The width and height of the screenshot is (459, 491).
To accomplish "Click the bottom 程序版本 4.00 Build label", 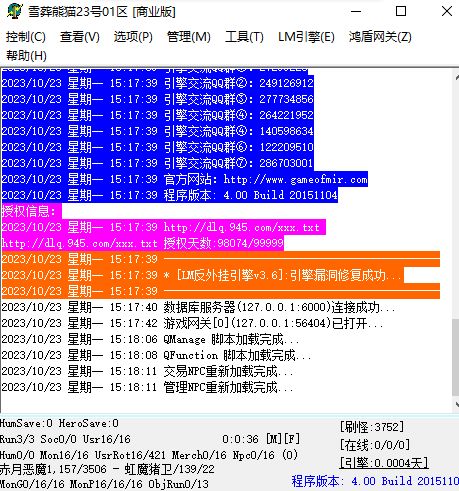I will click(x=375, y=481).
